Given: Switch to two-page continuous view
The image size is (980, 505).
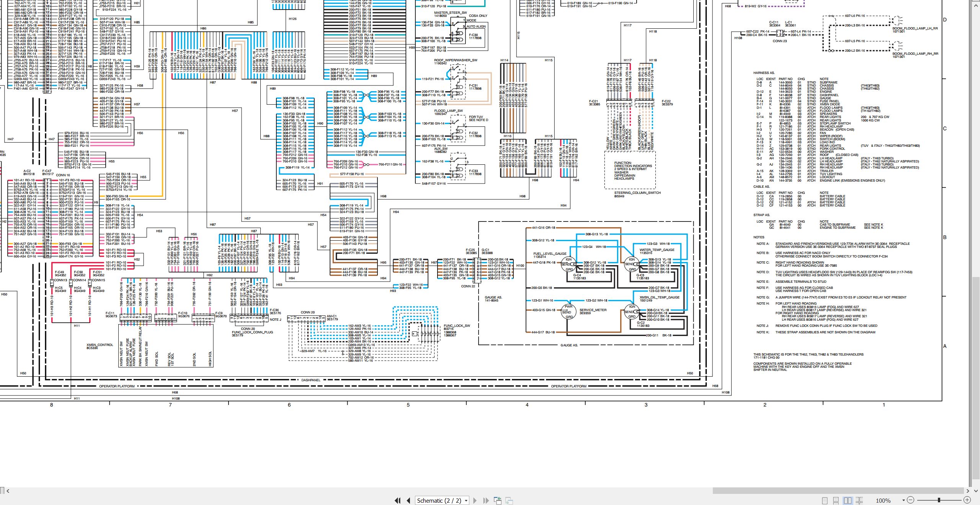Looking at the screenshot, I should pos(859,500).
